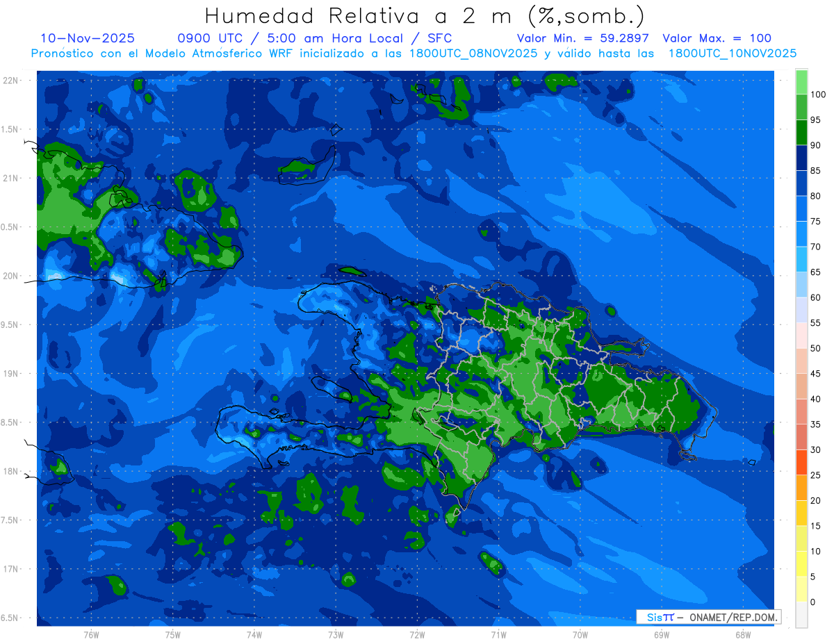Screen dimensions: 834x644
Task: Pick the pale yellow swatch between 0 and 5
Action: (x=801, y=589)
